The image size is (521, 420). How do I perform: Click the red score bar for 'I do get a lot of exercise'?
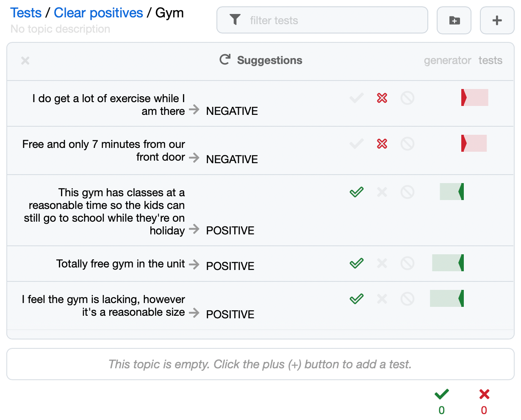[x=475, y=98]
